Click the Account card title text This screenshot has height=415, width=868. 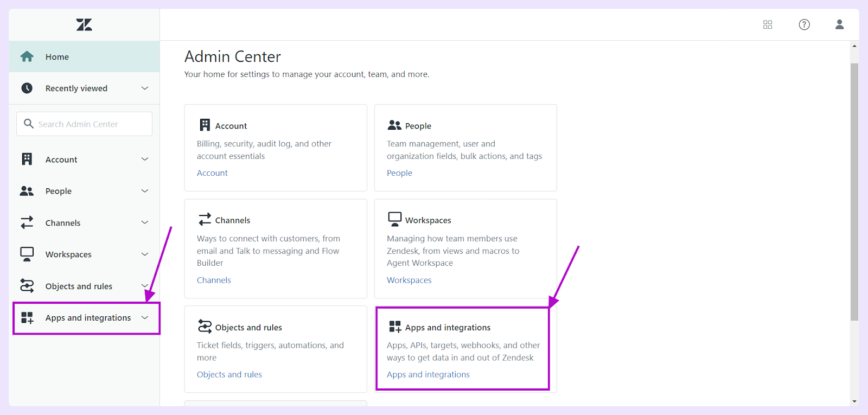[231, 126]
